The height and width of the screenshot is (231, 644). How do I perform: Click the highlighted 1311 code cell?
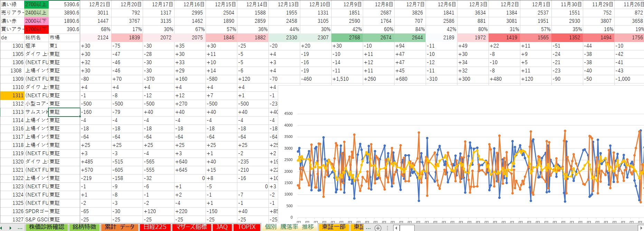point(12,96)
